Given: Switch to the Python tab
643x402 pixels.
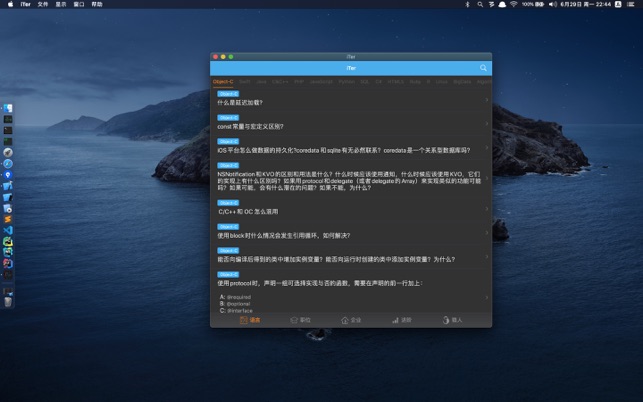Looking at the screenshot, I should [347, 82].
